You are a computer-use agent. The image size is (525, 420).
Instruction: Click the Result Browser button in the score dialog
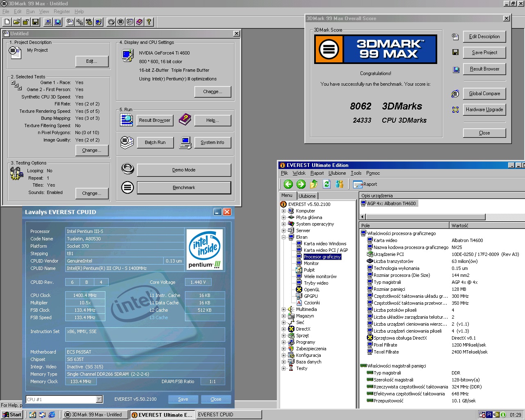[x=484, y=69]
